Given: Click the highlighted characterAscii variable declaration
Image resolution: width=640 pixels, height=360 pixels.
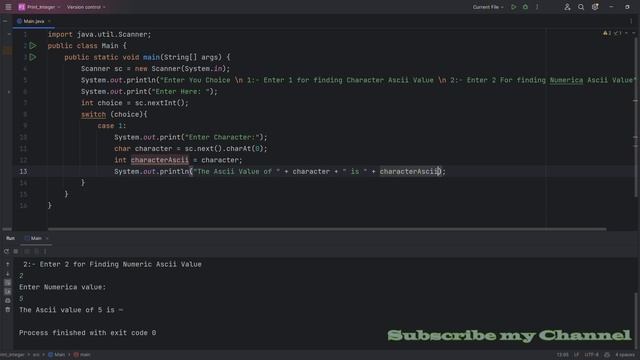Looking at the screenshot, I should (x=160, y=160).
